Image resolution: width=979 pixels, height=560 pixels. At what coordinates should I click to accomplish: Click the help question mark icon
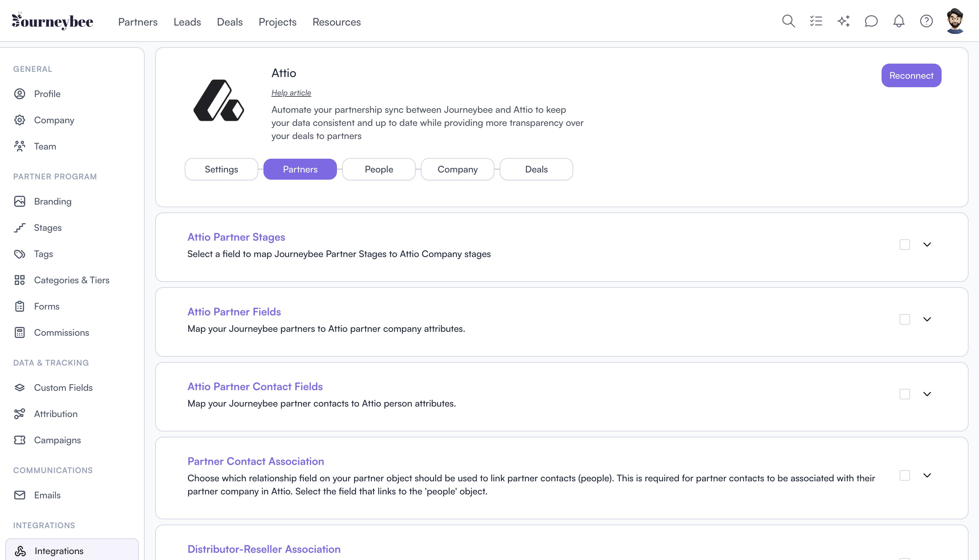pos(926,21)
